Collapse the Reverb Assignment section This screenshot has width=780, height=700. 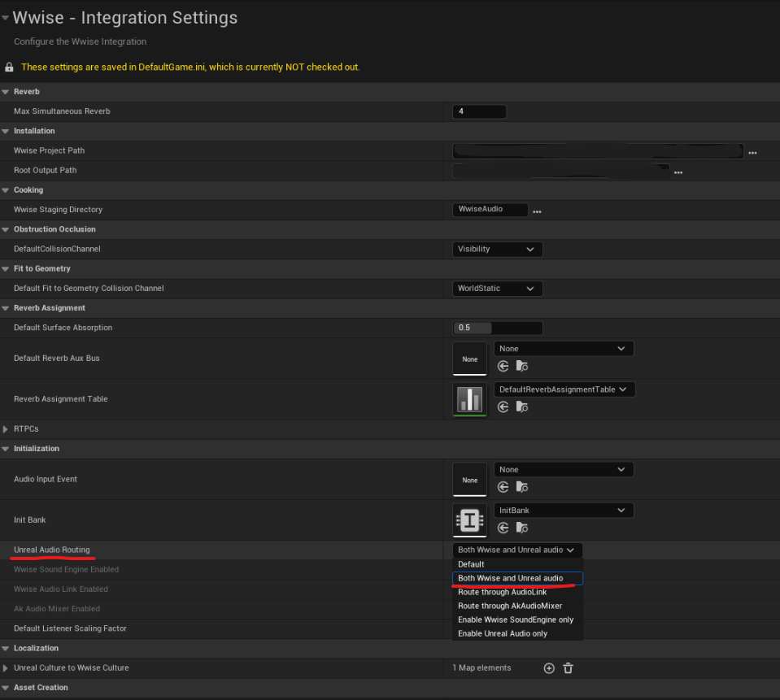click(6, 308)
